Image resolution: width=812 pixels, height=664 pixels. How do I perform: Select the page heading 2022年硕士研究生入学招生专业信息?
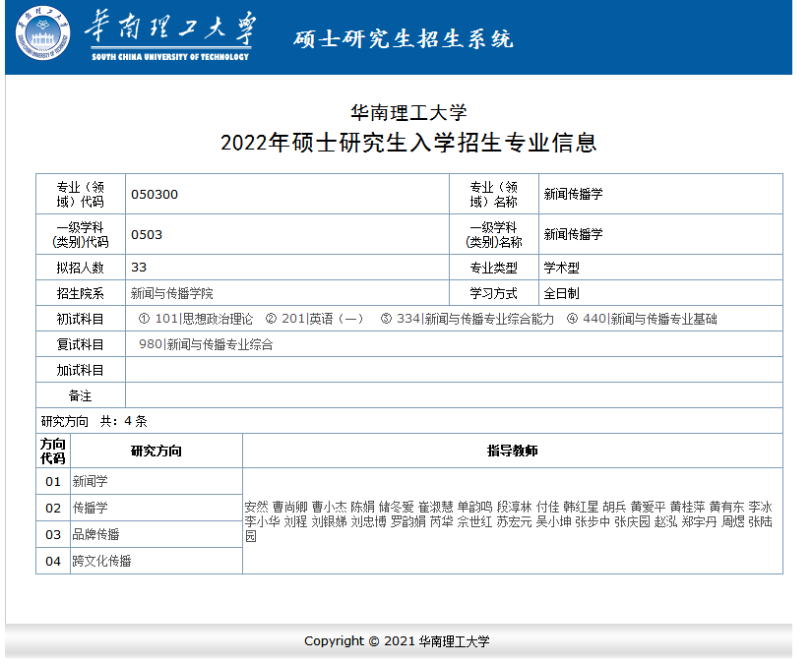tap(408, 143)
